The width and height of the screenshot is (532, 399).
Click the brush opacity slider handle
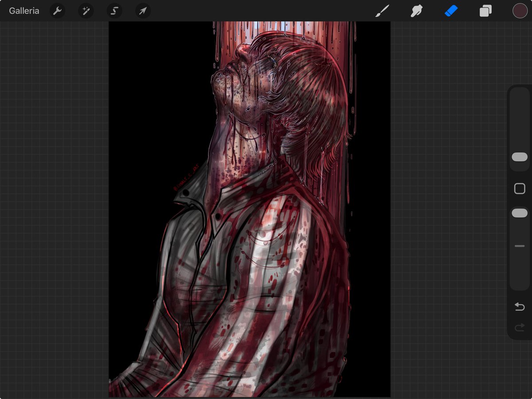tap(520, 213)
